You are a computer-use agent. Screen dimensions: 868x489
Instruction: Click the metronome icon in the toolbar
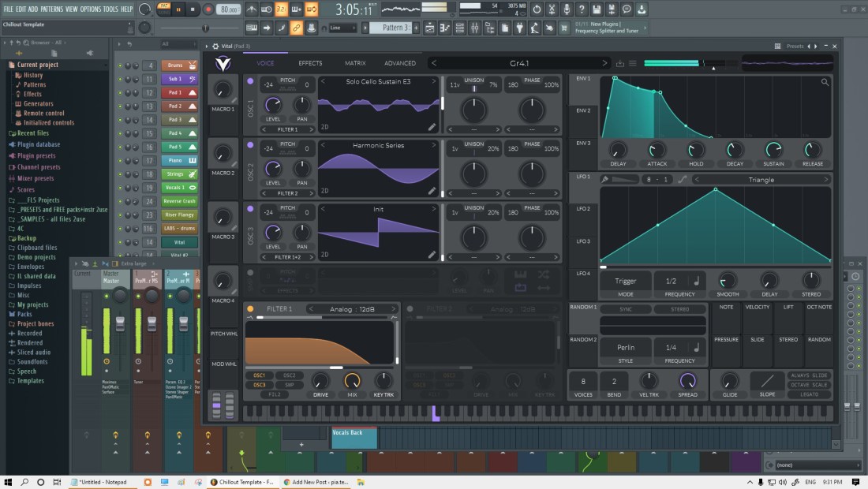252,9
